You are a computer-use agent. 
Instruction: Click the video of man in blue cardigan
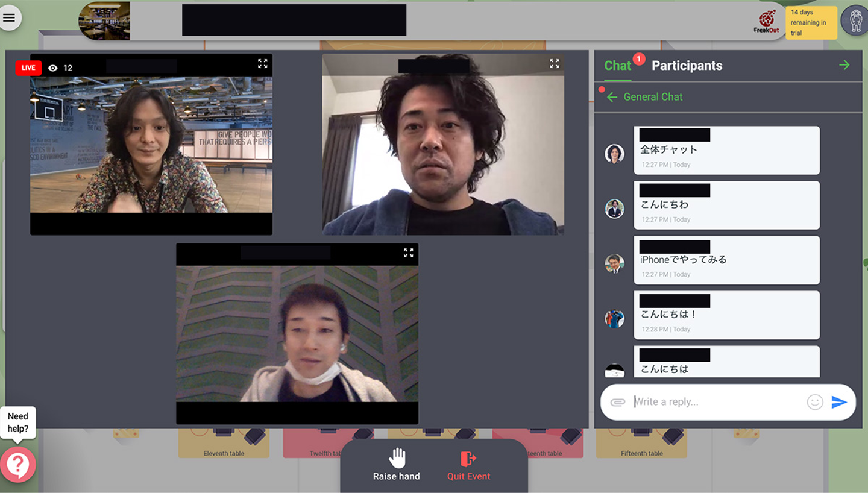[x=443, y=145]
